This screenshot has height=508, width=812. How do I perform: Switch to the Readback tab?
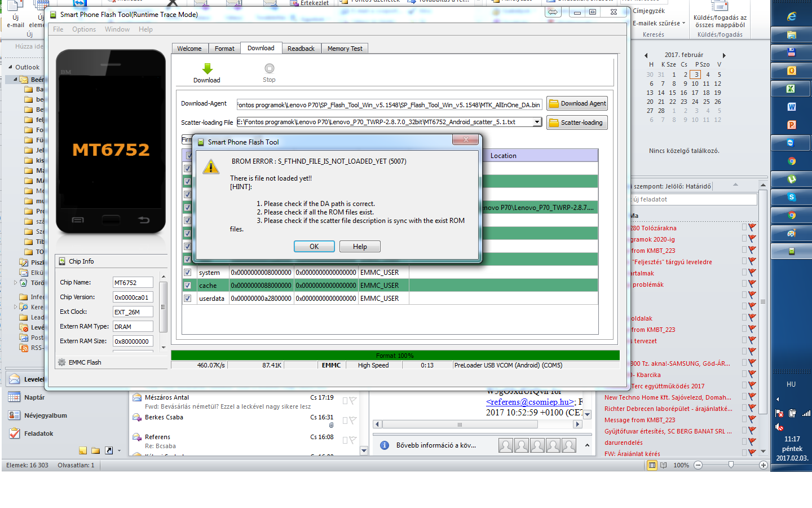(x=301, y=49)
